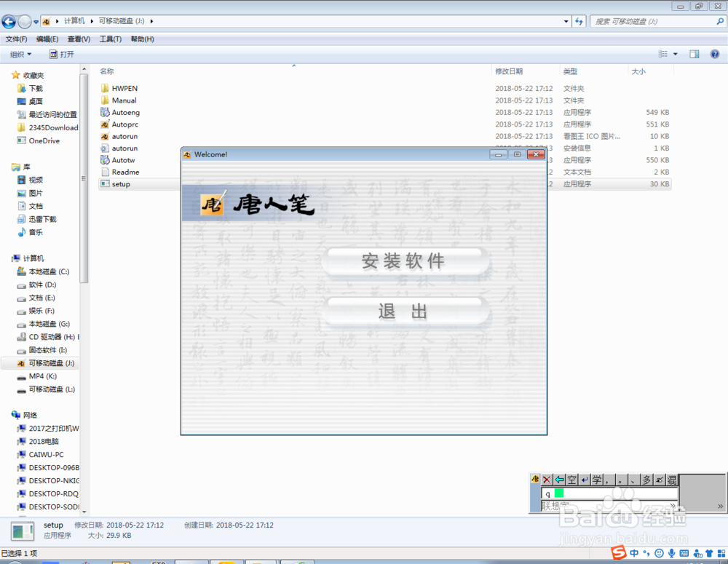
Task: Sort by the 大小 column header
Action: click(638, 71)
